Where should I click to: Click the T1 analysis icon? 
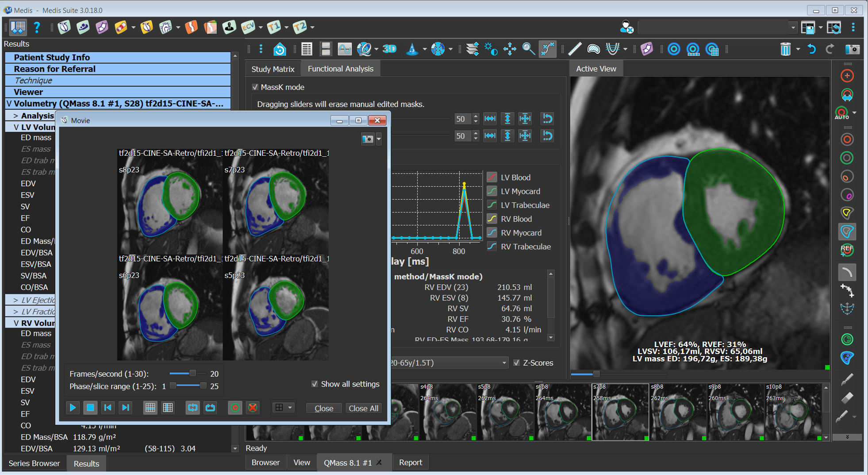[274, 27]
